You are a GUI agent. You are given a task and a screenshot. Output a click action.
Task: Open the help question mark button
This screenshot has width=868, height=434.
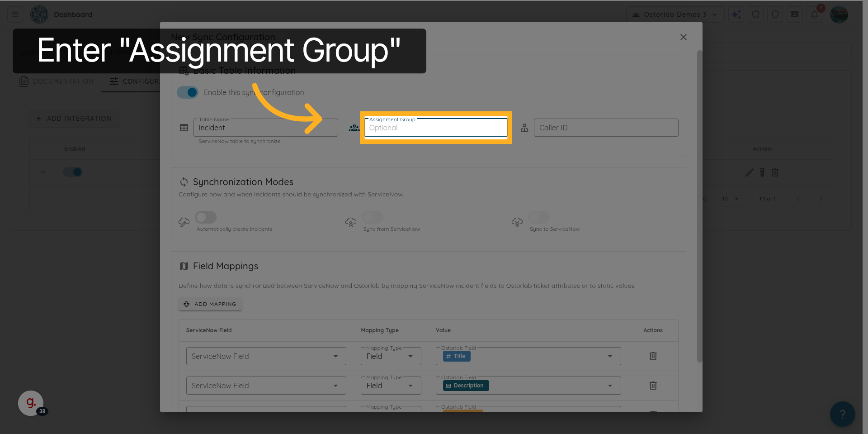(843, 414)
